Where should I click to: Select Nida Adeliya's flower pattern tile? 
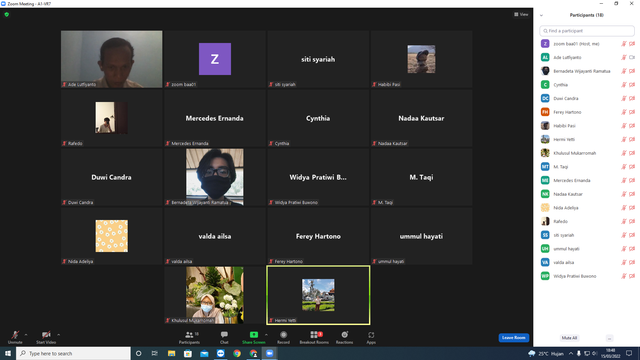[x=111, y=236]
